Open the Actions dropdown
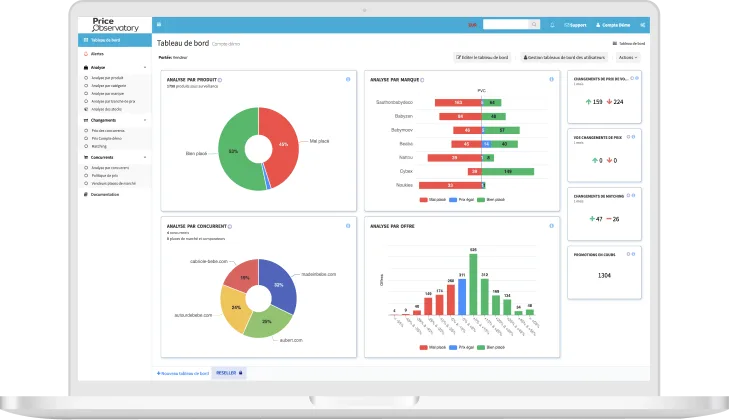 pyautogui.click(x=628, y=57)
